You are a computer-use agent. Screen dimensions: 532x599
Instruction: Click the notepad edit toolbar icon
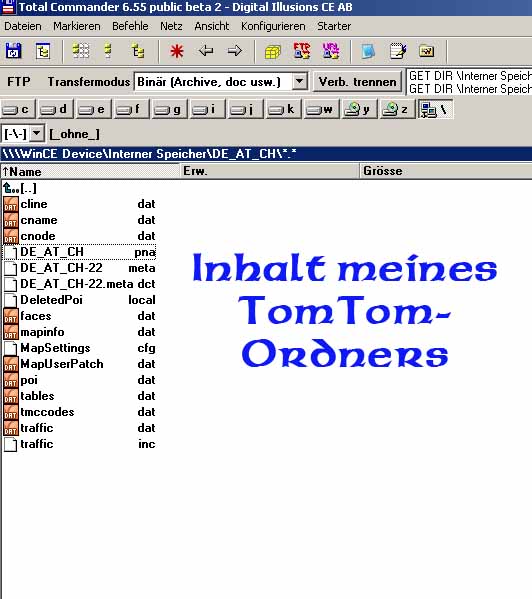pos(398,51)
